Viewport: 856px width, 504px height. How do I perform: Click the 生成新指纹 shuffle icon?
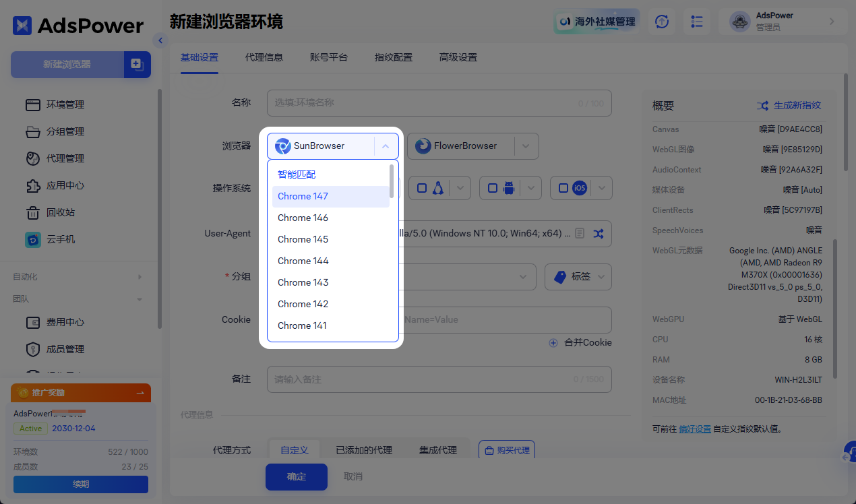(x=762, y=106)
